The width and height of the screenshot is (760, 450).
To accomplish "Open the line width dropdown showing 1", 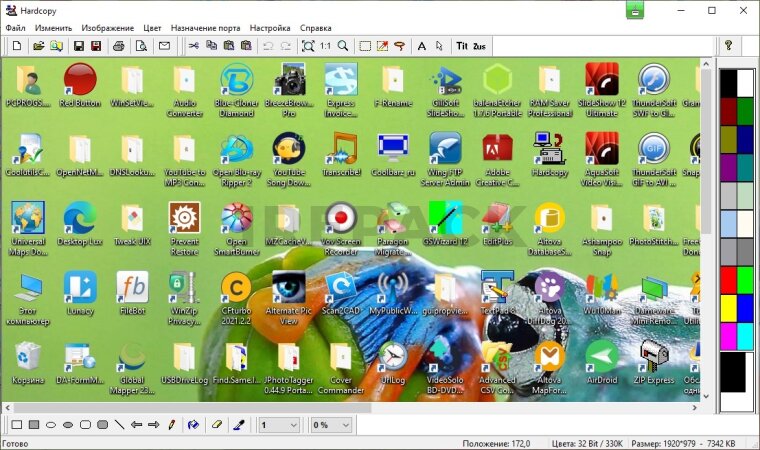I will [x=279, y=425].
